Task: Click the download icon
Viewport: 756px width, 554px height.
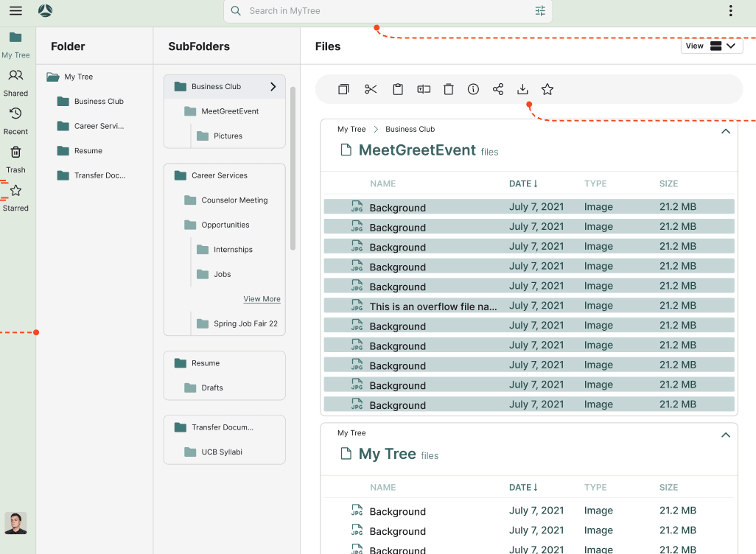Action: point(522,89)
